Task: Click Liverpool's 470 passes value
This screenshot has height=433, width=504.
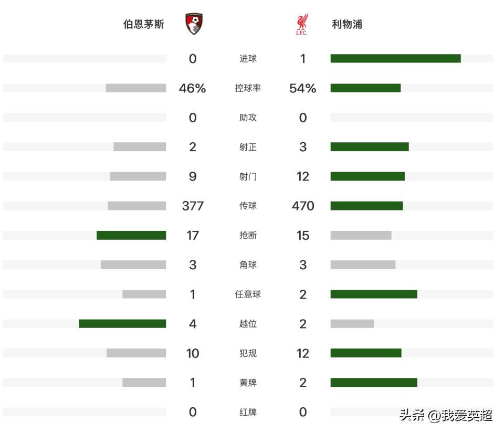Action: (x=303, y=206)
